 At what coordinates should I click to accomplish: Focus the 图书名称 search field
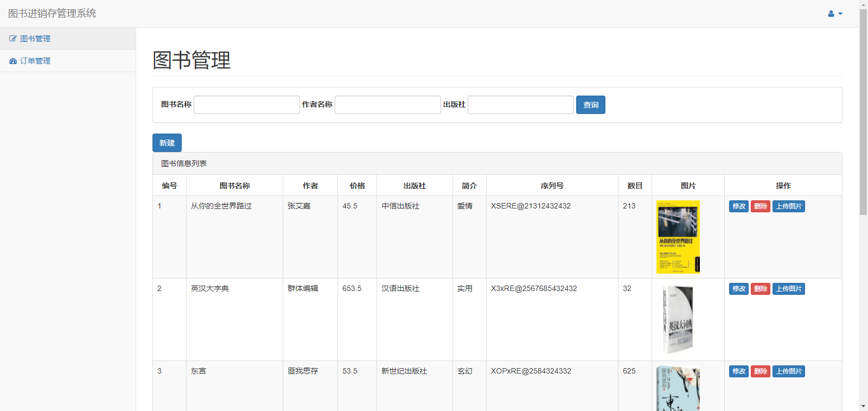coord(247,105)
